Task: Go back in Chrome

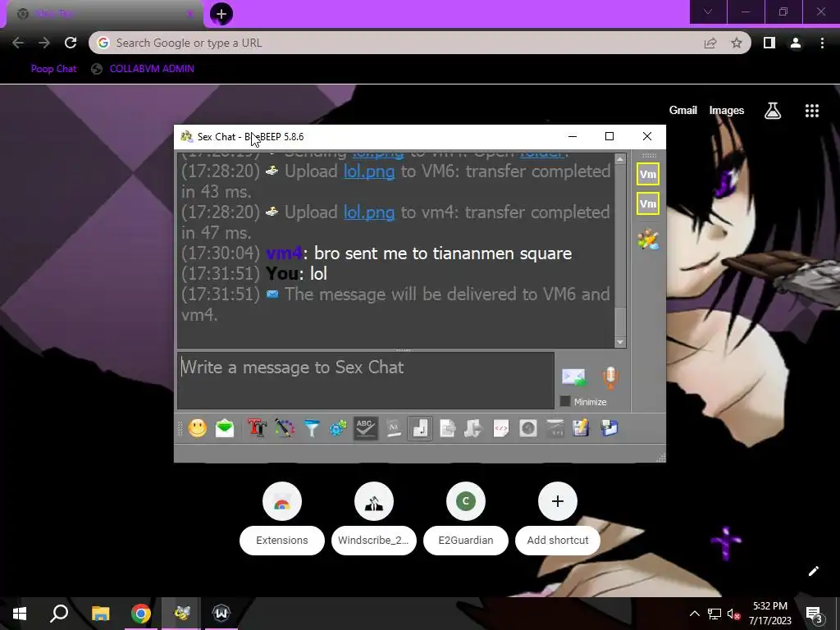Action: click(x=18, y=43)
